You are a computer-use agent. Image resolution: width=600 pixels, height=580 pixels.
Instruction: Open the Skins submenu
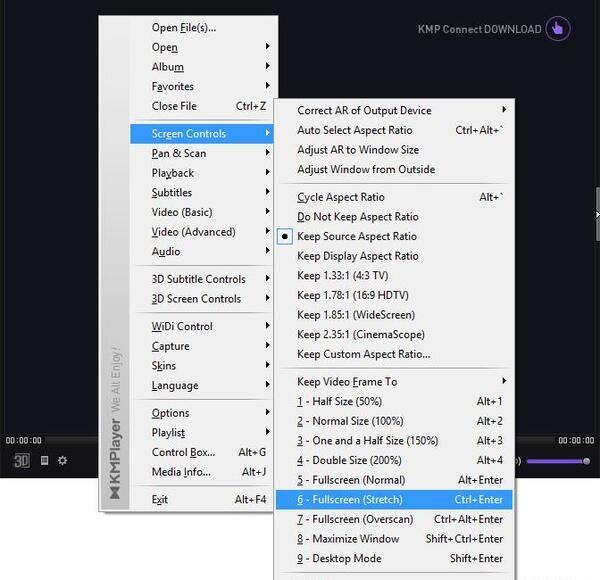point(202,366)
